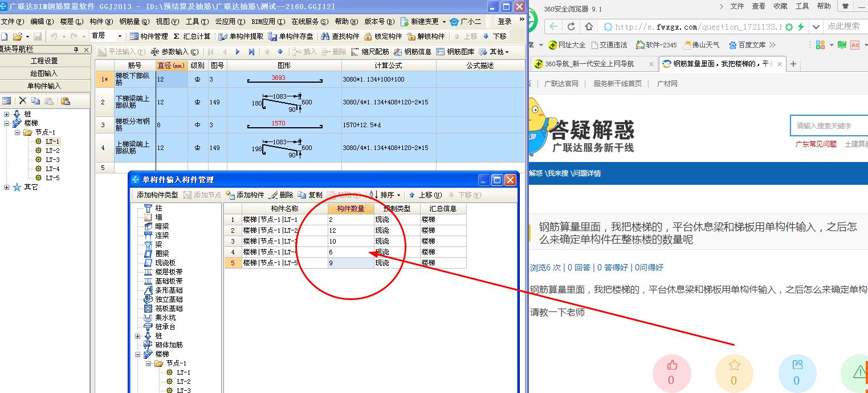Click 登录 login button

[504, 22]
